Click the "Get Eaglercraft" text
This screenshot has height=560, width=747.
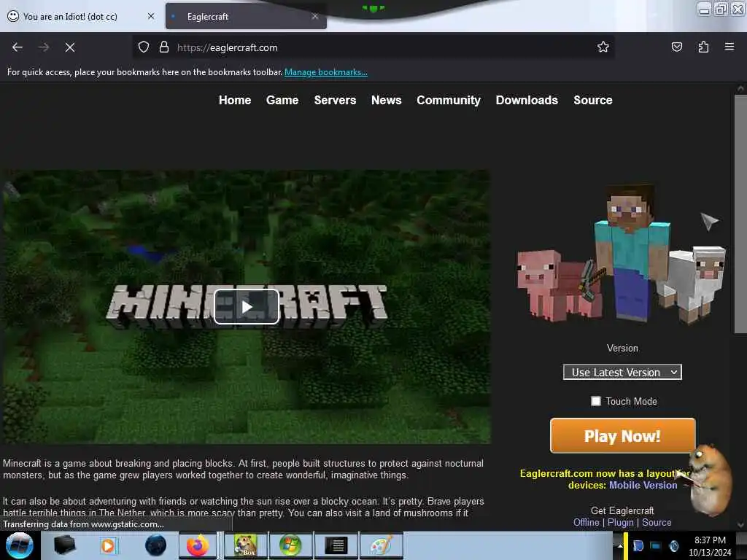pos(622,510)
